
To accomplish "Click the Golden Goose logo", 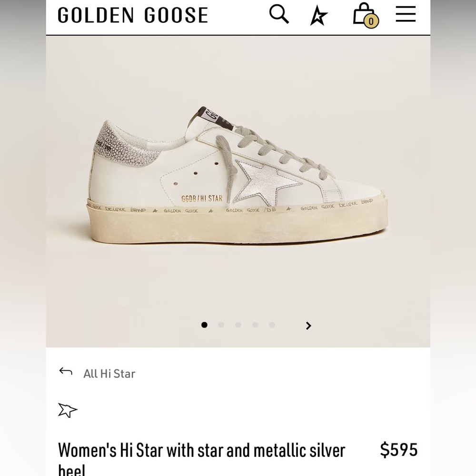I will [132, 14].
